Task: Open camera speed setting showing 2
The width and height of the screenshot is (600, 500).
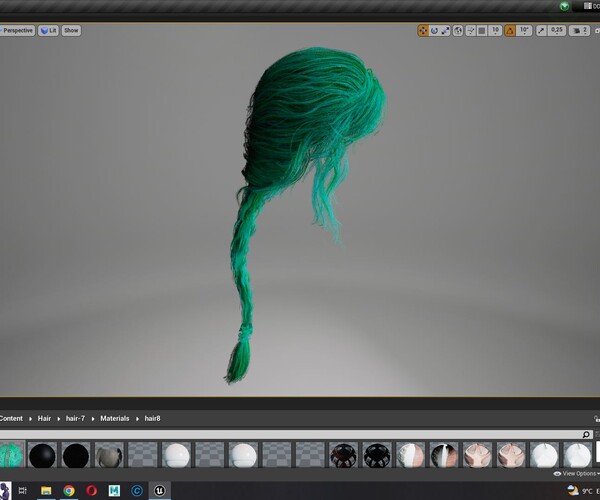Action: (579, 31)
